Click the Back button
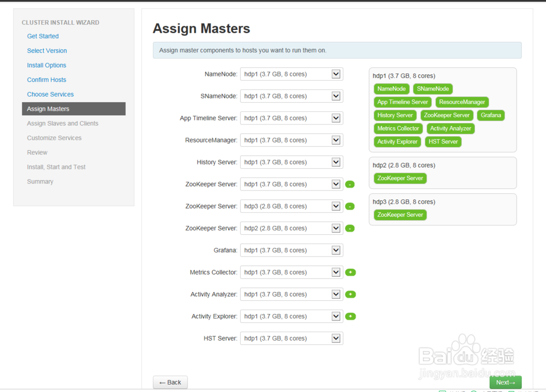546x392 pixels. tap(170, 382)
